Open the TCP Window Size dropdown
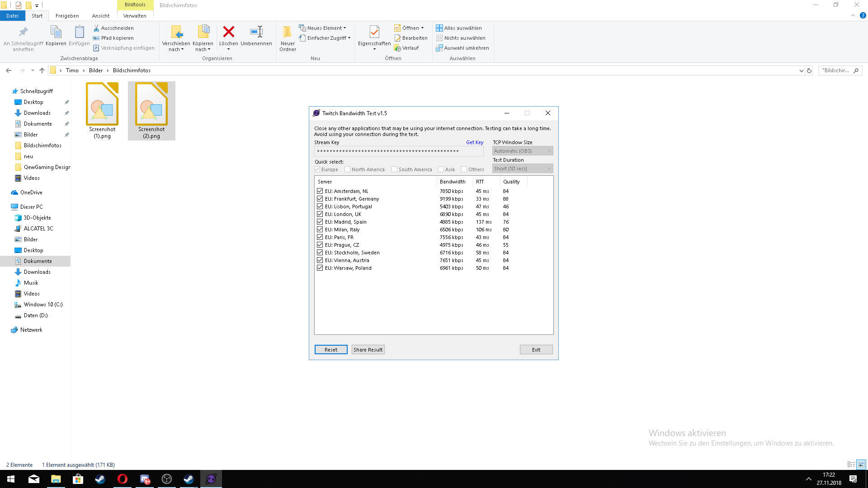This screenshot has height=488, width=868. pos(523,151)
